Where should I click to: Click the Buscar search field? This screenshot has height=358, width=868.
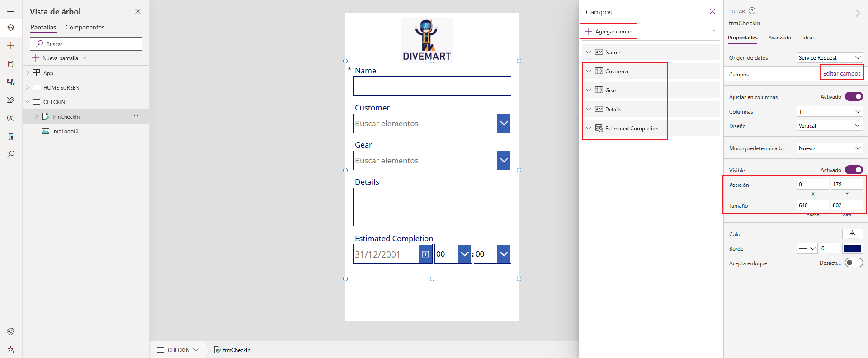coord(86,44)
